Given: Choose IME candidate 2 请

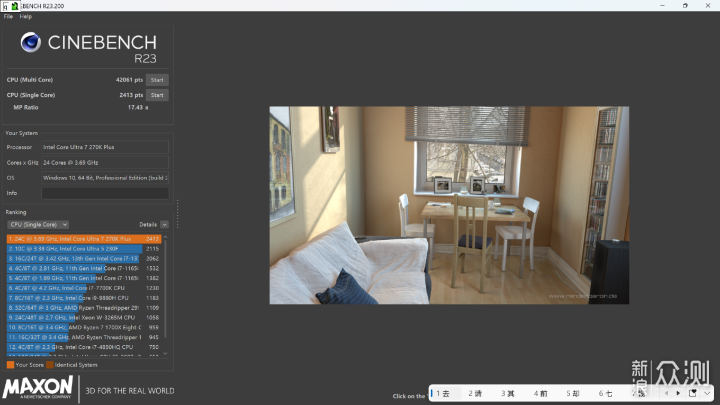Looking at the screenshot, I should [475, 394].
